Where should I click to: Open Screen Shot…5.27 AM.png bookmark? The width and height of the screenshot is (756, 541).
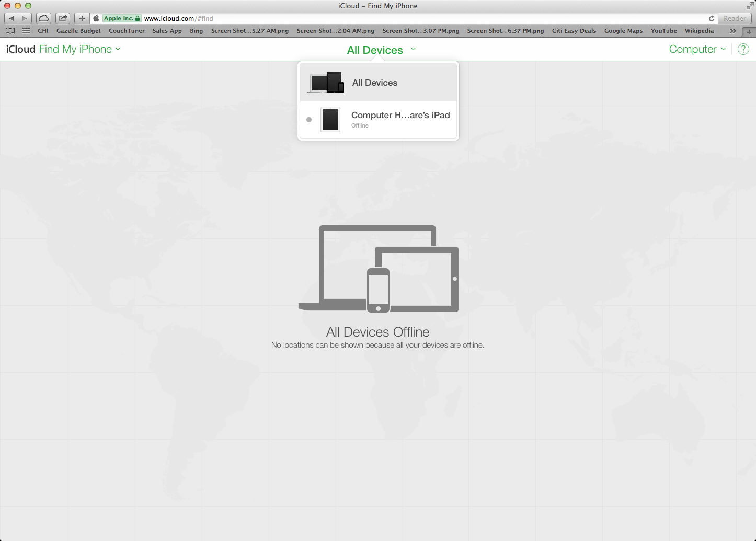[250, 31]
